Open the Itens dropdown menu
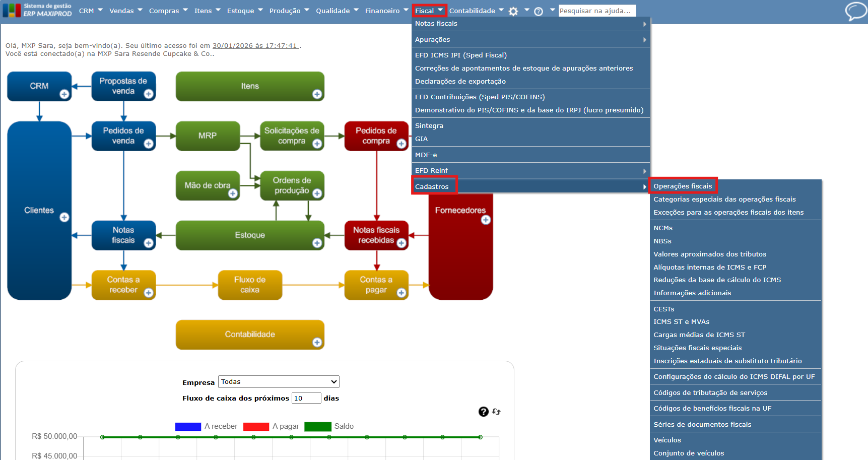This screenshot has height=460, width=868. click(208, 11)
